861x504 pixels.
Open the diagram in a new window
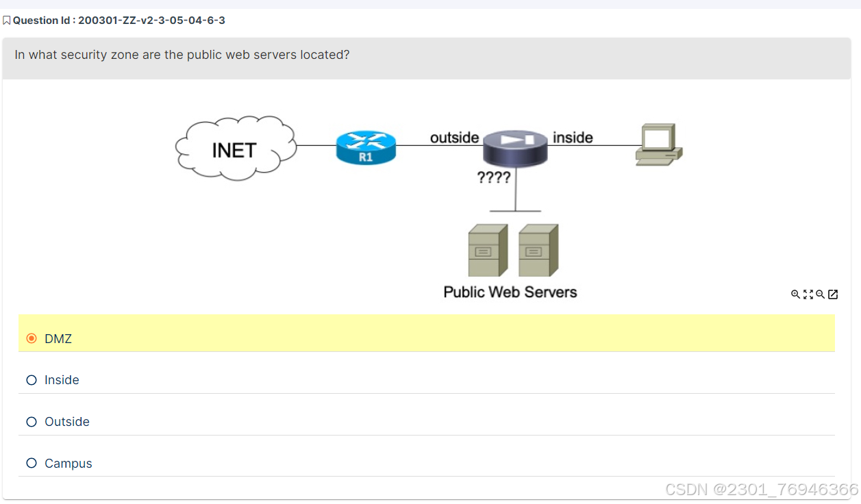point(833,294)
